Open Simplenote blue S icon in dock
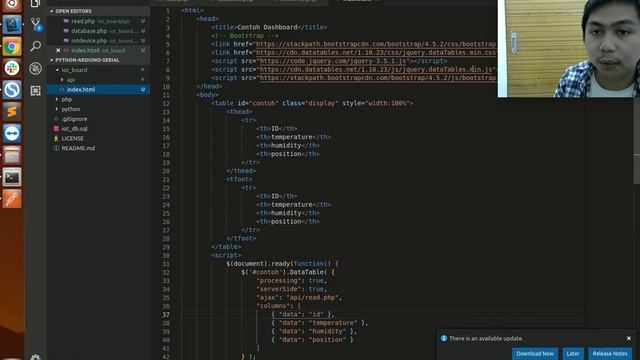The width and height of the screenshot is (640, 360). (12, 90)
